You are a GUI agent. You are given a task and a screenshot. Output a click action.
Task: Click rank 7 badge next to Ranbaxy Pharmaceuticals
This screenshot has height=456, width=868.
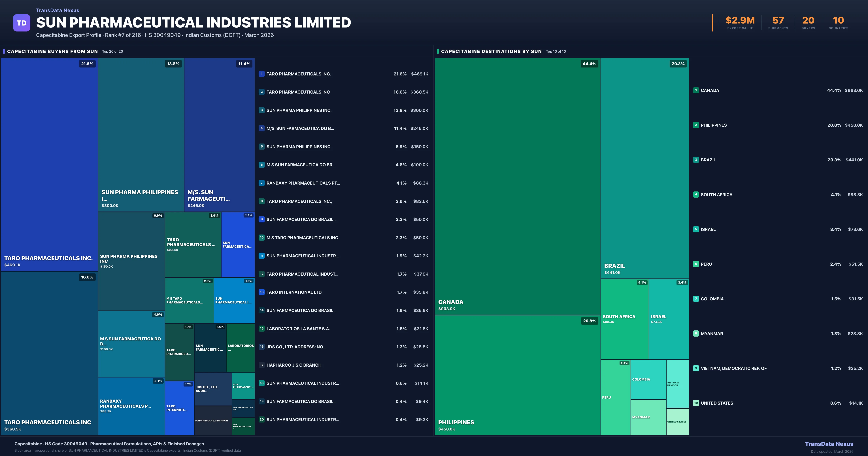(261, 183)
